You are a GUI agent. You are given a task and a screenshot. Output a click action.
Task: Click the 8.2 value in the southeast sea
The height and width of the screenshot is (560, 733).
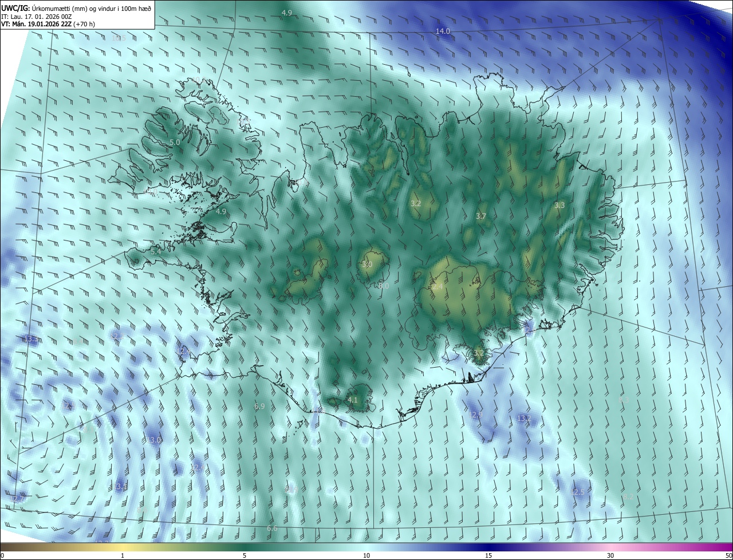point(628,496)
